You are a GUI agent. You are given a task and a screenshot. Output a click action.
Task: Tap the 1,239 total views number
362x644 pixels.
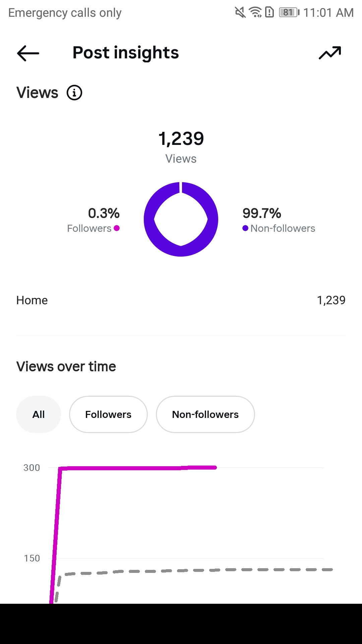point(181,139)
